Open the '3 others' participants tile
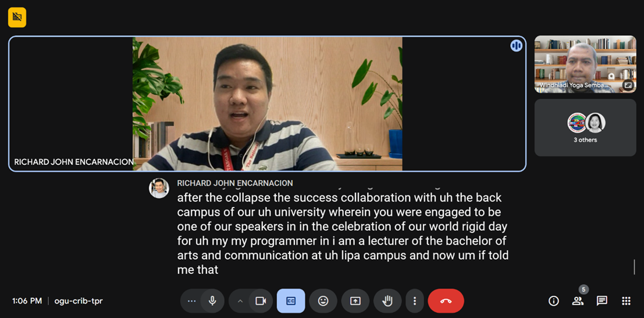The width and height of the screenshot is (644, 318). 585,128
